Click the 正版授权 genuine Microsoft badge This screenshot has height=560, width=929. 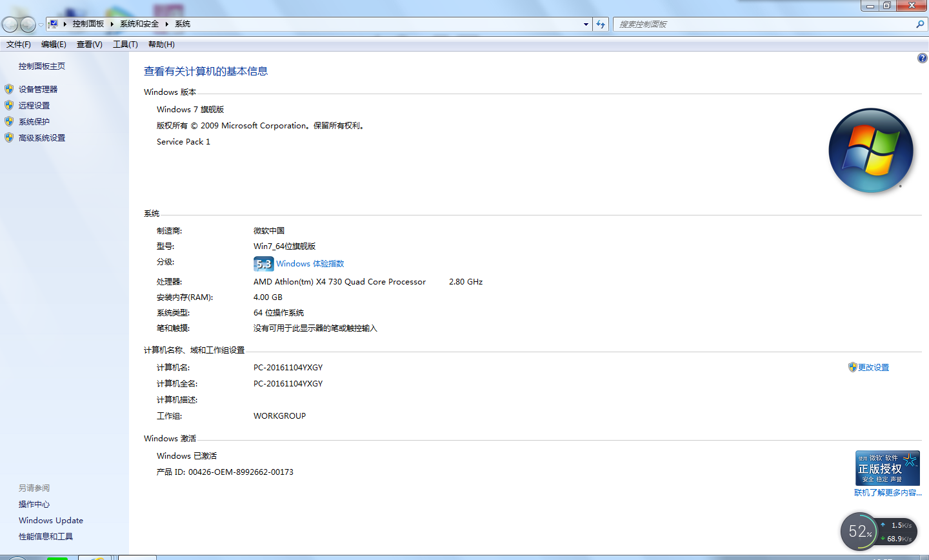tap(888, 468)
